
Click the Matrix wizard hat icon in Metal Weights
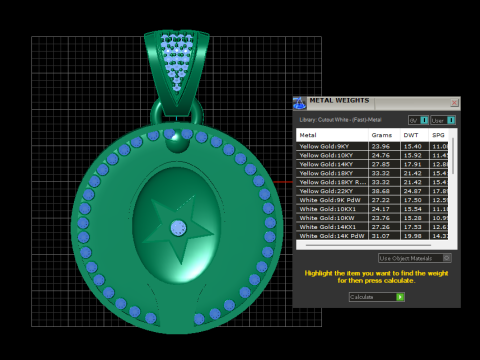coord(299,103)
